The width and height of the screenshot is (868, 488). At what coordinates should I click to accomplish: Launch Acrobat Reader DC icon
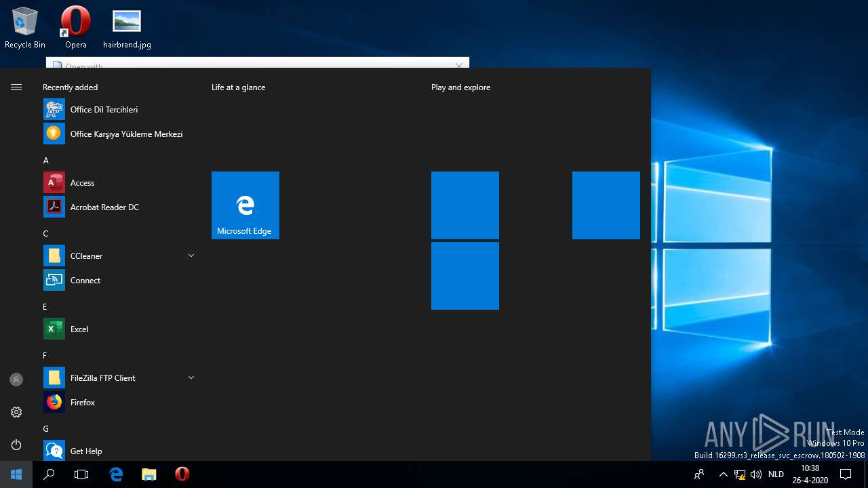pyautogui.click(x=54, y=207)
